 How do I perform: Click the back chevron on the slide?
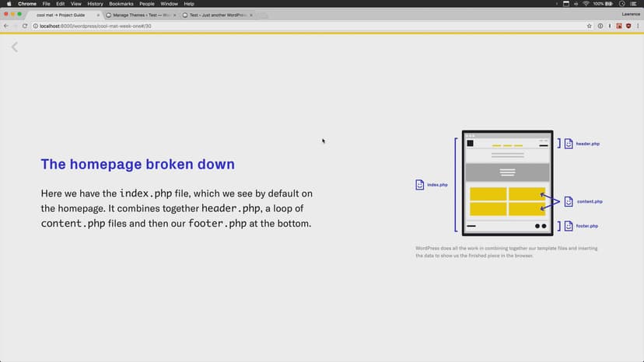(x=14, y=47)
